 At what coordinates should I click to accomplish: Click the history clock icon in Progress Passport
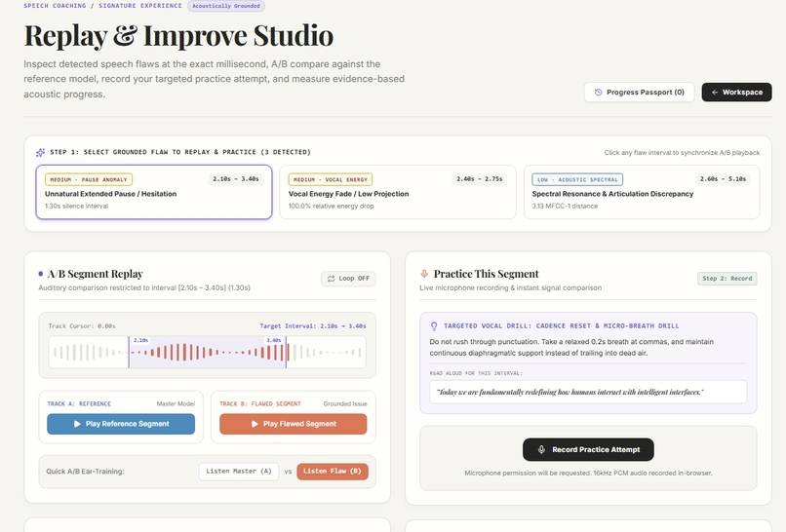click(x=598, y=93)
